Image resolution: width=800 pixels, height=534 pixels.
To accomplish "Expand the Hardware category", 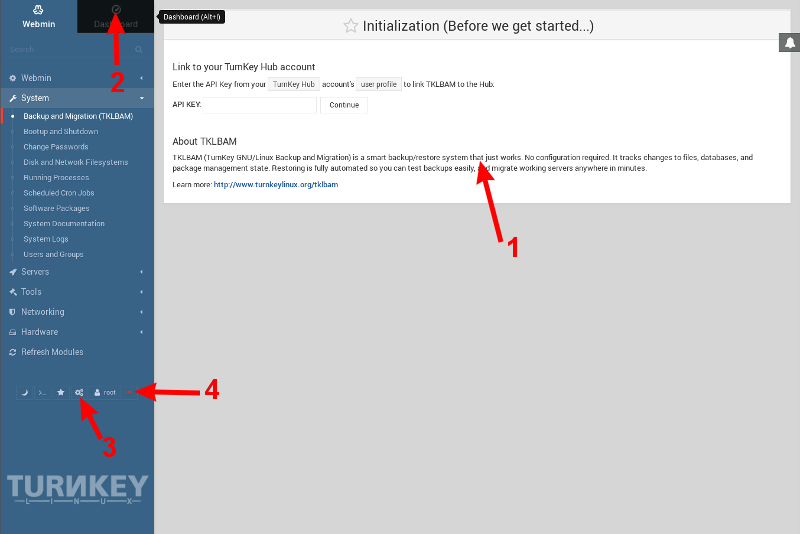I will 76,332.
